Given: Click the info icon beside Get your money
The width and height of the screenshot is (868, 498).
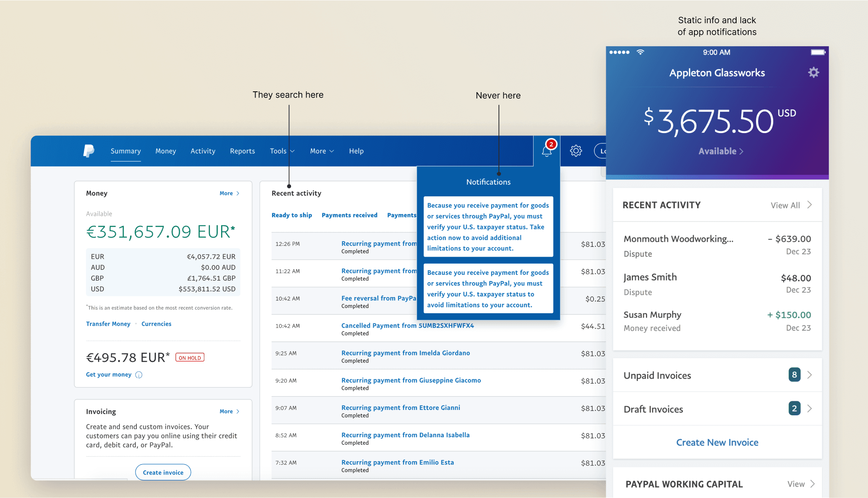Looking at the screenshot, I should [x=139, y=375].
